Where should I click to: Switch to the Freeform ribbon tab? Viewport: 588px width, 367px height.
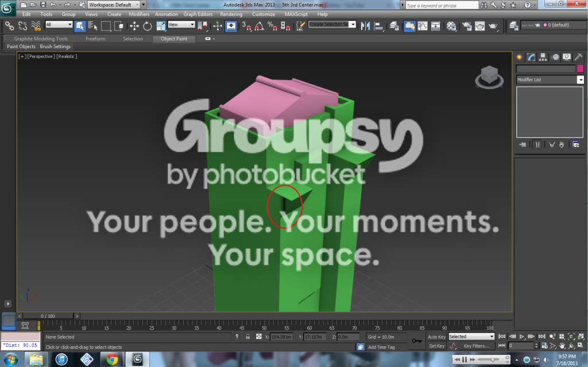point(95,38)
